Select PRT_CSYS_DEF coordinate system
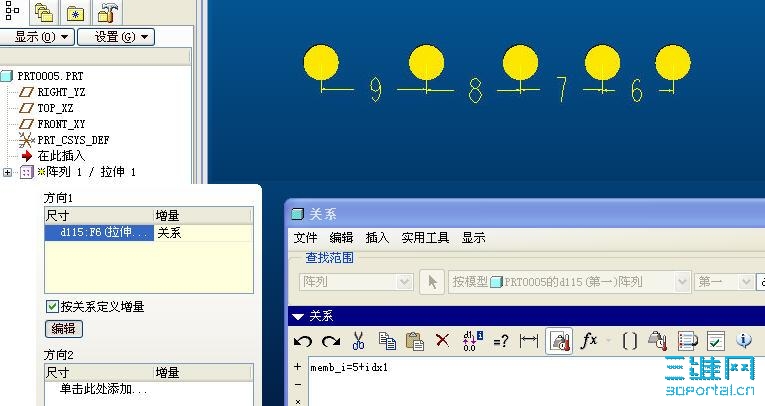Screen dimensions: 765x406 coord(73,141)
